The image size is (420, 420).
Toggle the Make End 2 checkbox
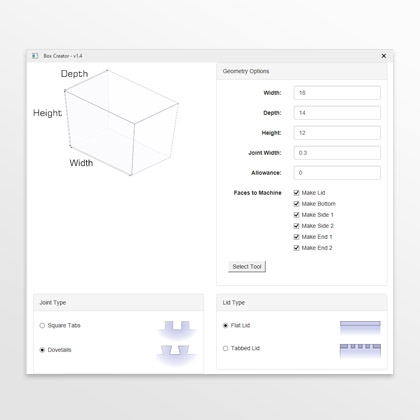click(x=296, y=248)
